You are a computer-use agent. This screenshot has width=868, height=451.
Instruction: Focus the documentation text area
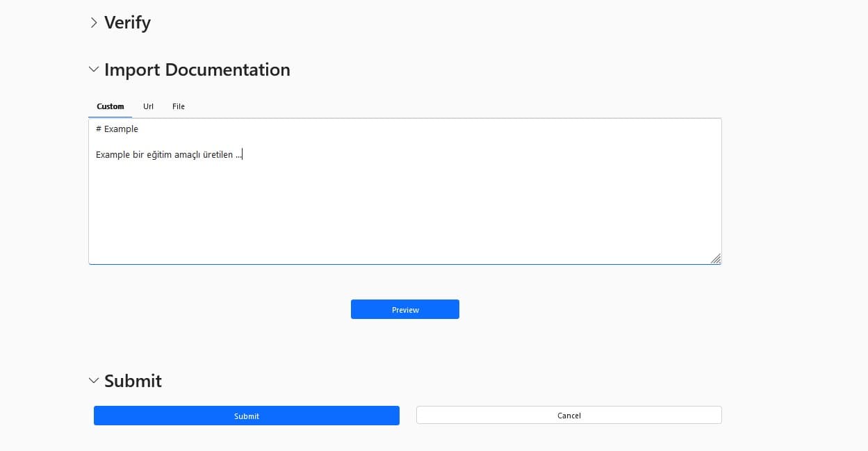tap(405, 191)
